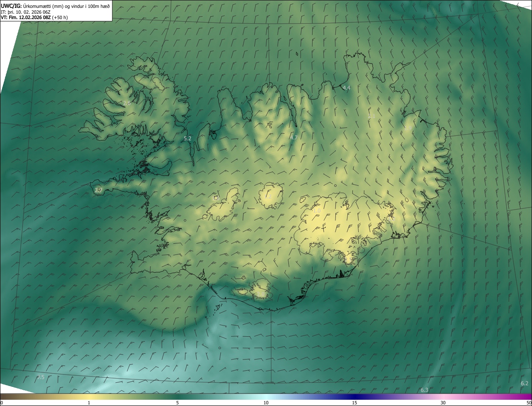Viewport: 532px width, 406px height.
Task: Select the 7.5 value in lower left
Action: (40, 377)
